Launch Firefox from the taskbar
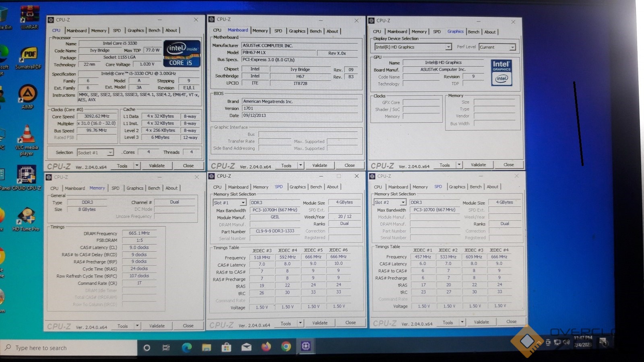Viewport: 644px width, 362px height. pos(266,346)
